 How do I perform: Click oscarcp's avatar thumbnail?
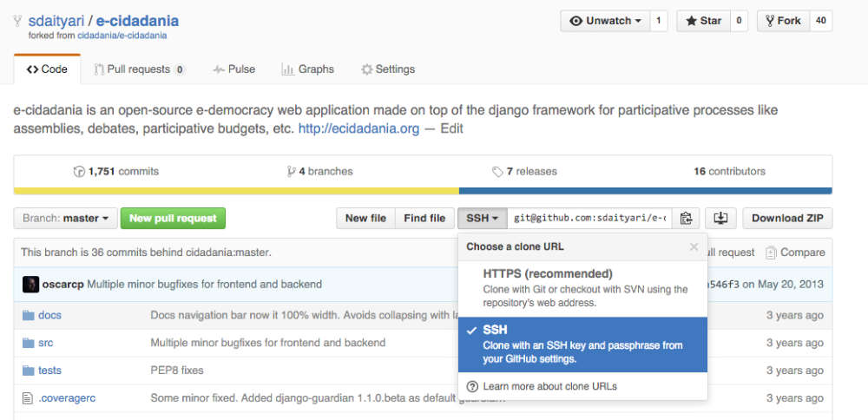tap(30, 284)
